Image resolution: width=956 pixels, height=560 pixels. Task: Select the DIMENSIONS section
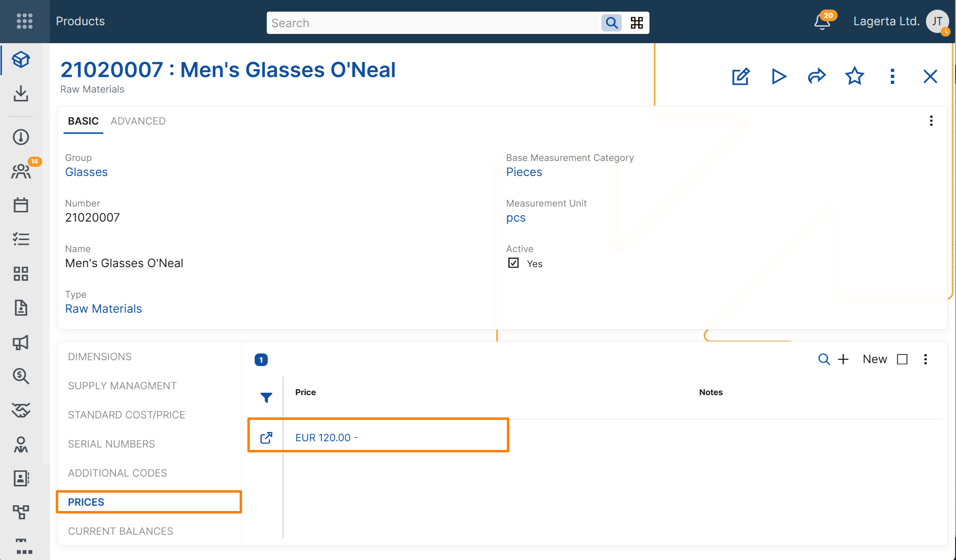pyautogui.click(x=99, y=357)
